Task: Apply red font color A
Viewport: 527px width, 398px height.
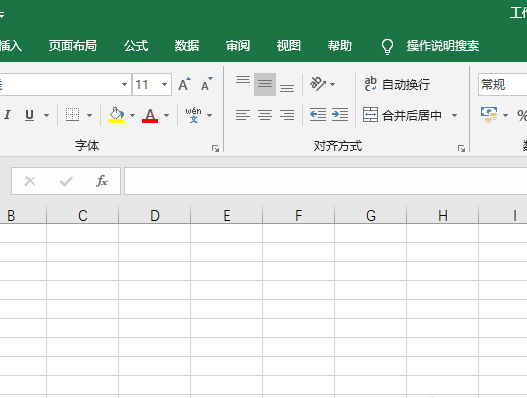Action: (x=150, y=115)
